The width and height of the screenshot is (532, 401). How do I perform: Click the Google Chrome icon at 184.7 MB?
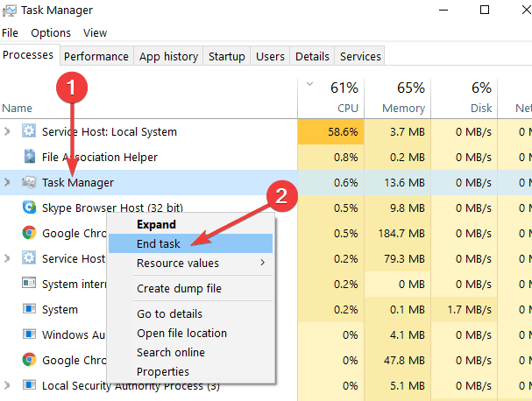tap(29, 233)
